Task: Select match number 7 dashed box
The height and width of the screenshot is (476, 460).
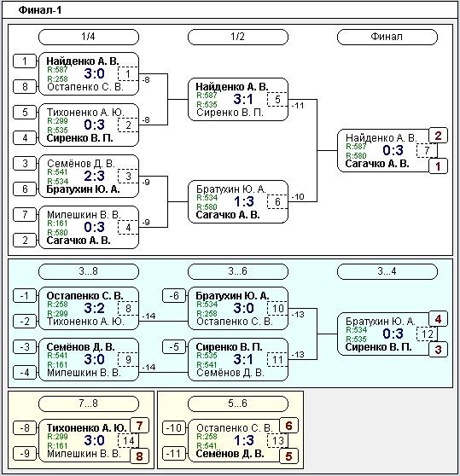Action: [427, 150]
